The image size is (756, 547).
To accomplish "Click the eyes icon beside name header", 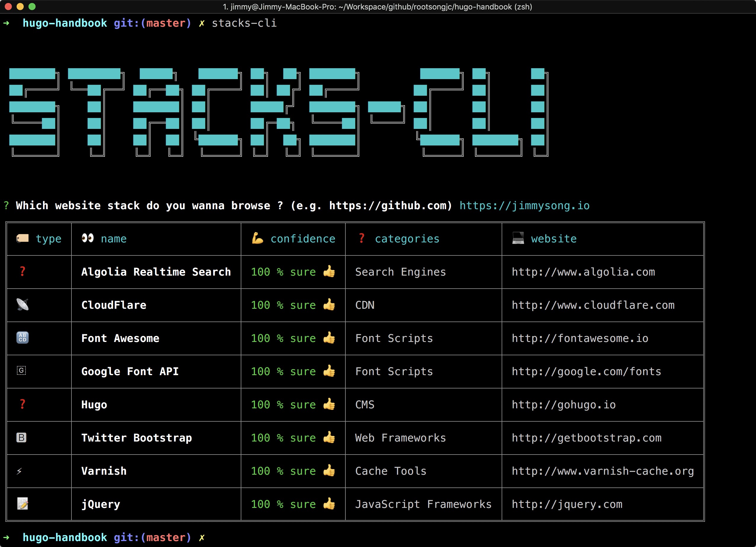I will pyautogui.click(x=88, y=238).
